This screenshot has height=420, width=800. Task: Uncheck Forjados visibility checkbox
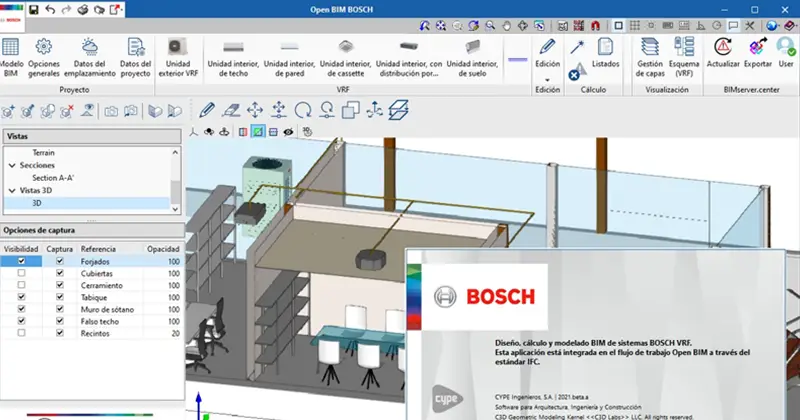[x=21, y=261]
